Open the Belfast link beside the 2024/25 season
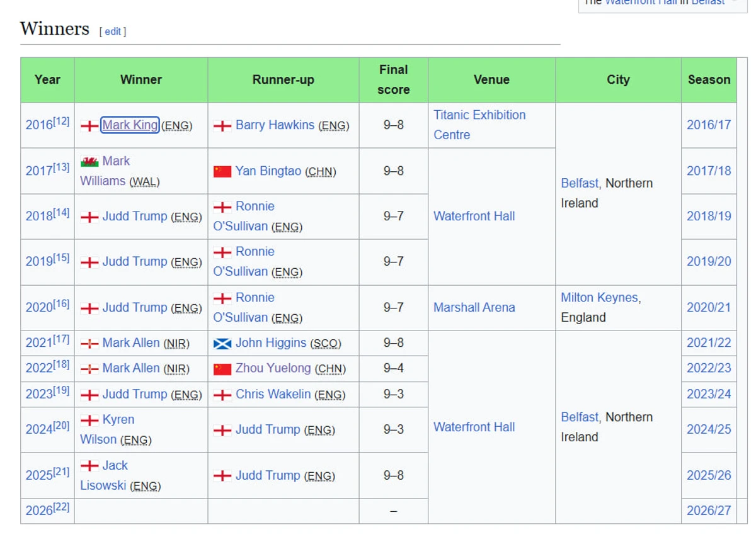 tap(580, 417)
